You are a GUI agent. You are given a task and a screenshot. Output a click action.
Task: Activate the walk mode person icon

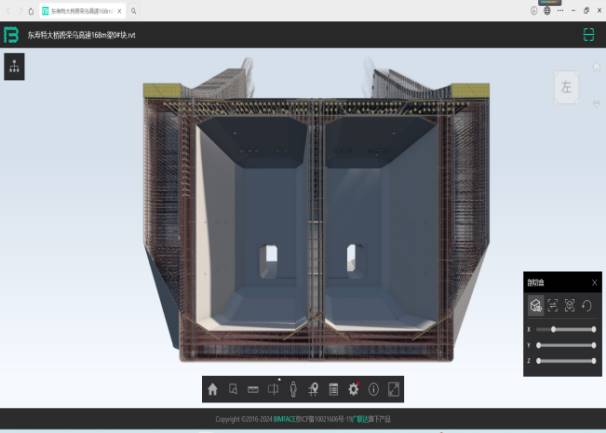tap(293, 389)
